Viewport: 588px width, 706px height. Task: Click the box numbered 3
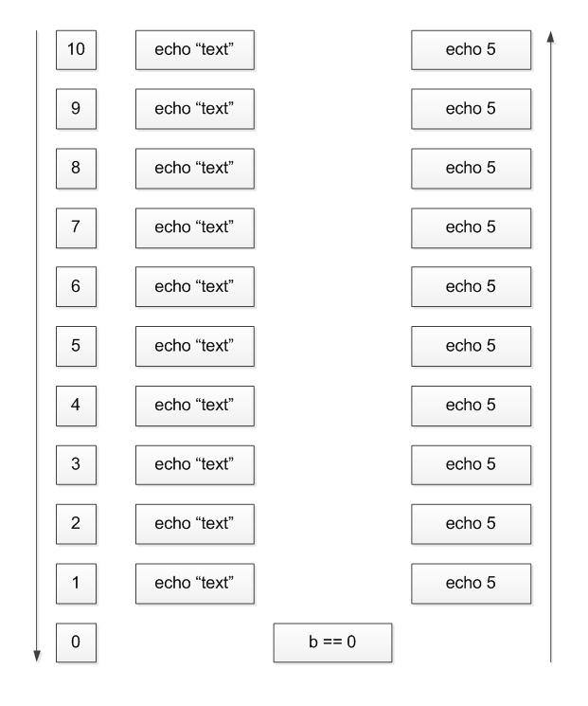tap(76, 465)
